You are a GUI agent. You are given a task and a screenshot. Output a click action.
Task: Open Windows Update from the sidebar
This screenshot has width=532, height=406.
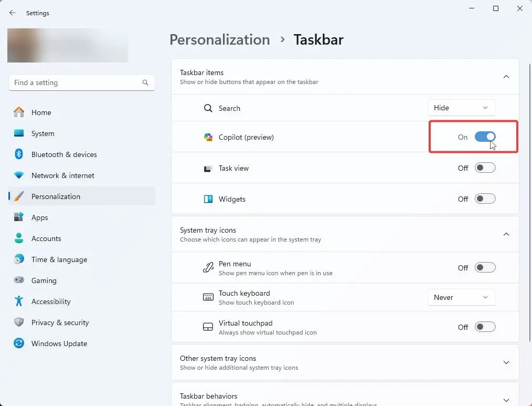coord(18,343)
